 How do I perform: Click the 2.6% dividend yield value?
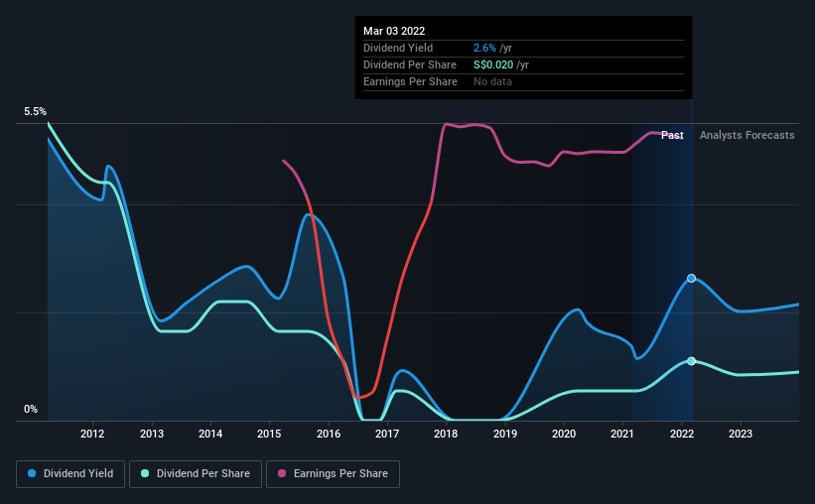click(x=485, y=48)
